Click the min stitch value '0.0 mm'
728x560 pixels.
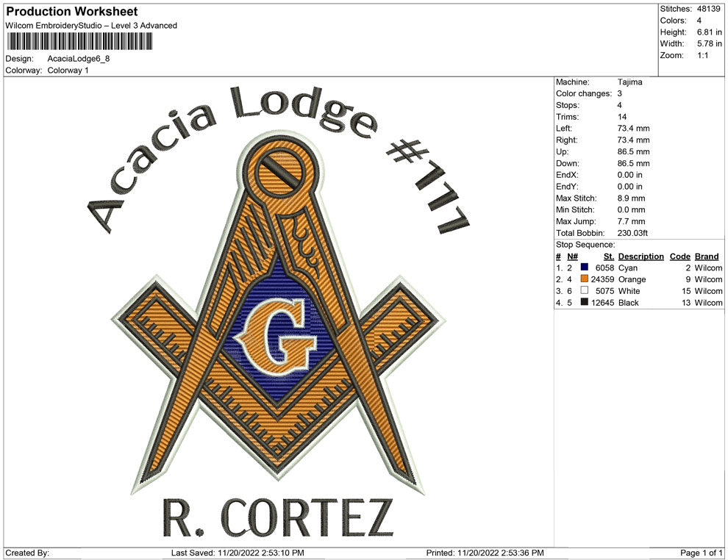click(631, 209)
